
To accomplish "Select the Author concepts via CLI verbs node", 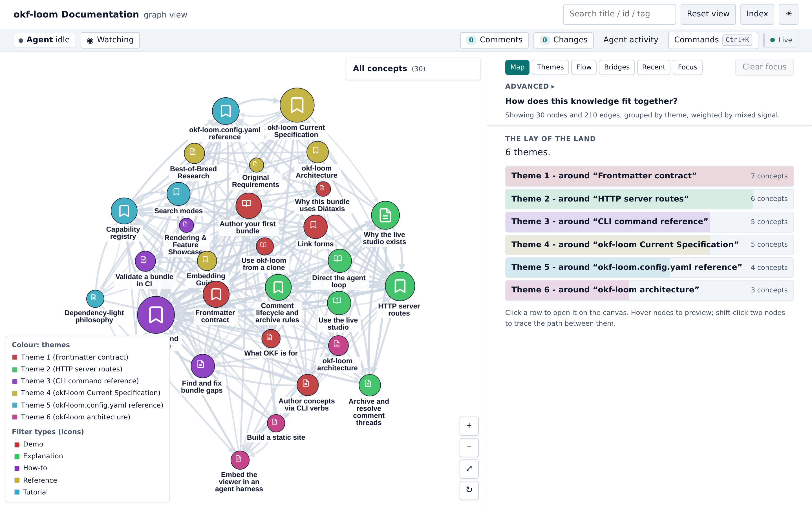I will 307,385.
